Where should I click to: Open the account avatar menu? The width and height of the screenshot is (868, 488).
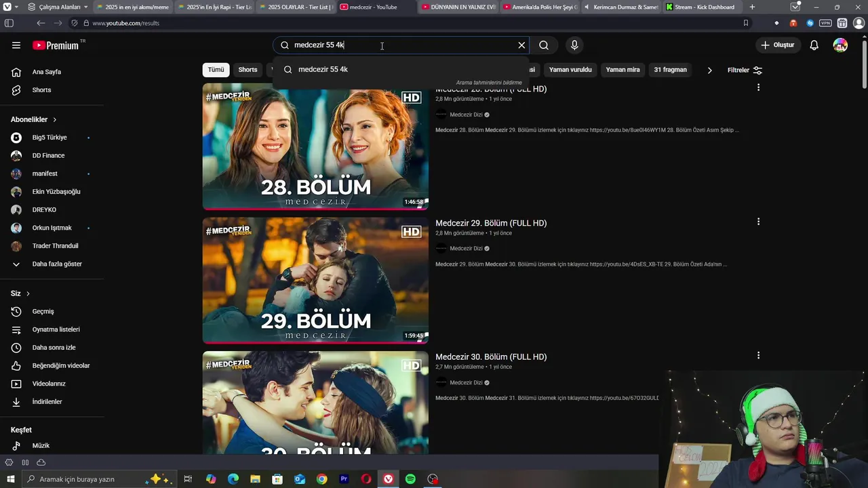[840, 45]
